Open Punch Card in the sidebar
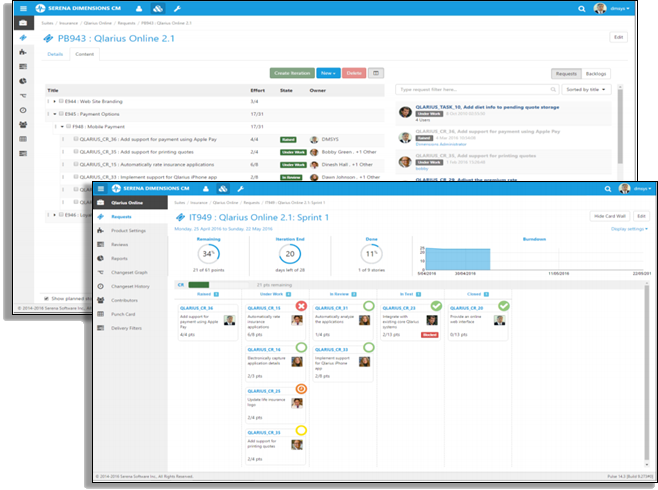Screen dimensions: 658x490 pos(123,312)
